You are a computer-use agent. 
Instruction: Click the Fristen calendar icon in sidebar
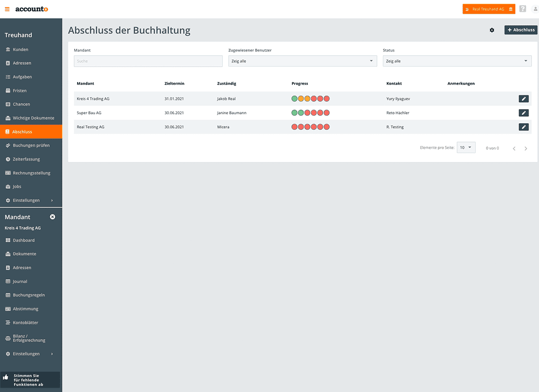coord(8,91)
